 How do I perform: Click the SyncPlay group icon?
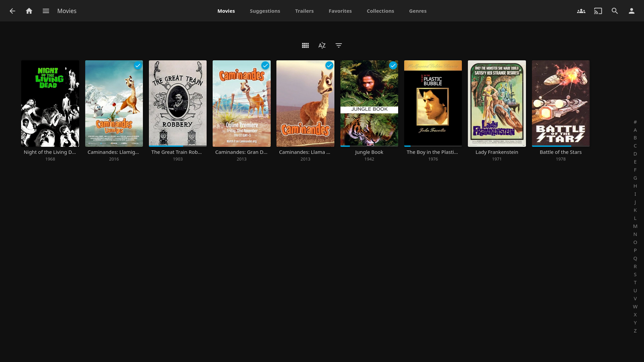(x=581, y=11)
